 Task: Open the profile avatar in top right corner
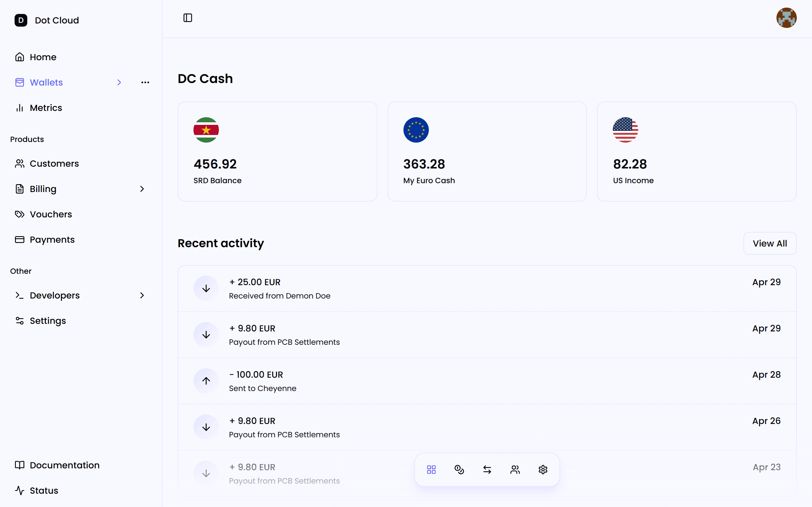click(x=786, y=17)
